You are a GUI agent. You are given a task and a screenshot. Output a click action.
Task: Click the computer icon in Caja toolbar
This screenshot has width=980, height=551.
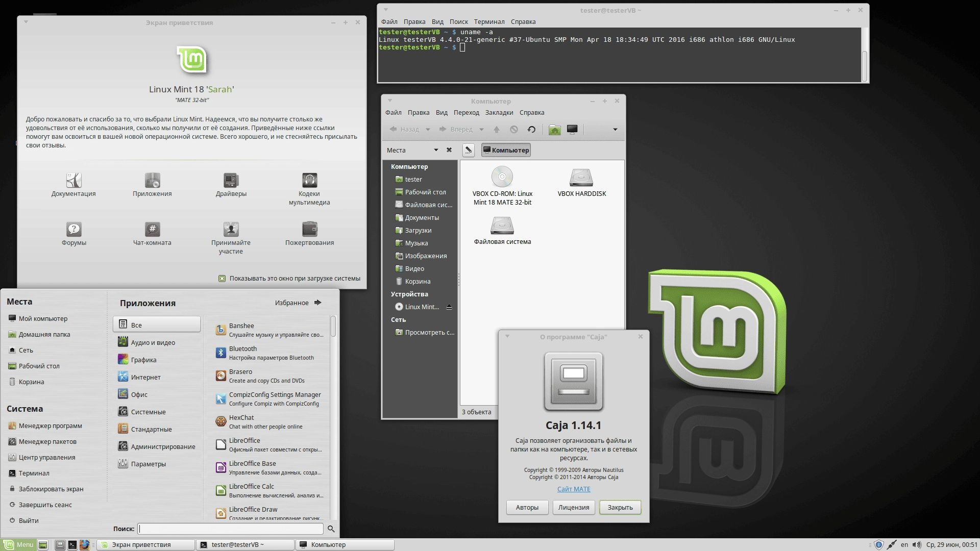coord(572,130)
